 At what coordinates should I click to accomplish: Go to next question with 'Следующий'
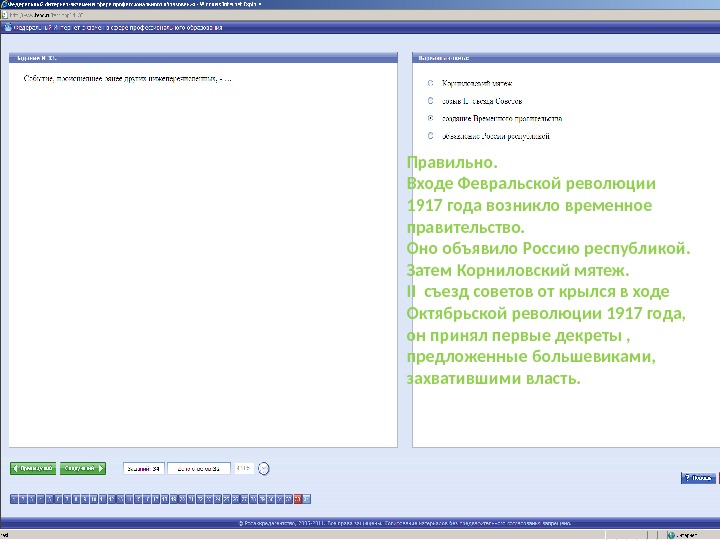83,468
